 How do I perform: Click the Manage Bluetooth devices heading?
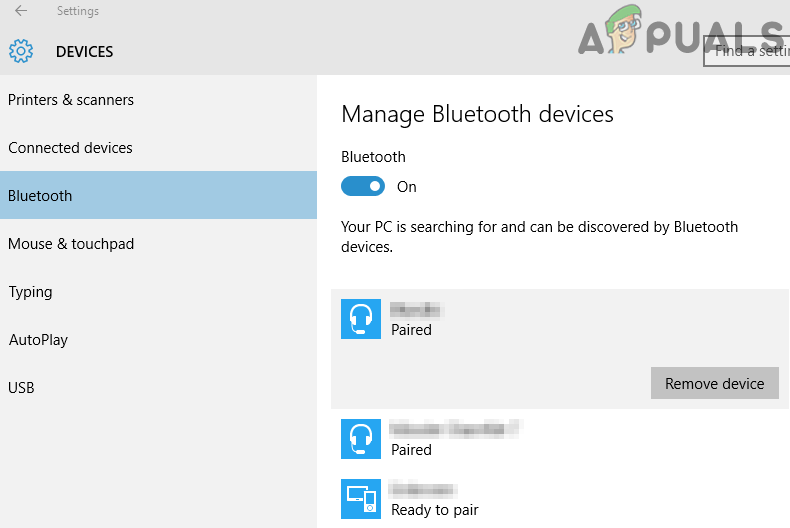pyautogui.click(x=477, y=114)
